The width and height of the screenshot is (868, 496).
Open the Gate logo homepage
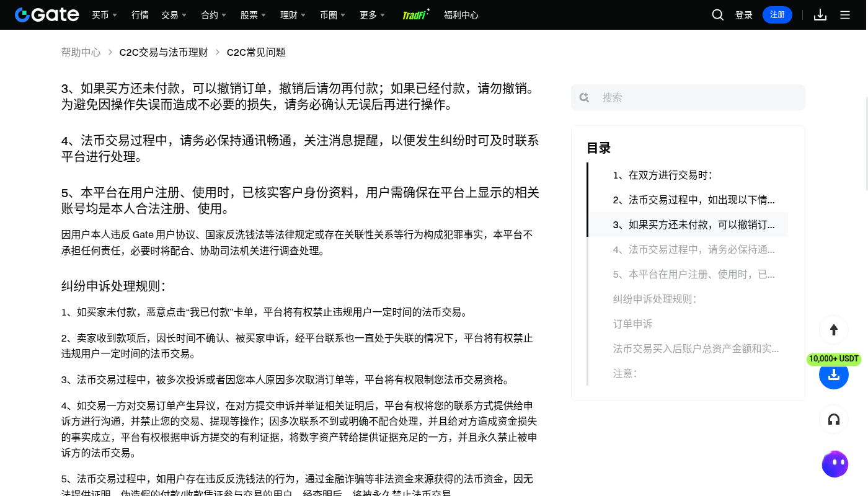point(47,15)
